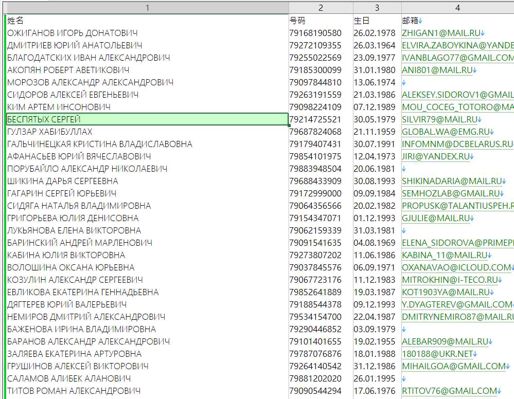This screenshot has height=399, width=514.
Task: Select column header 3
Action: tap(377, 7)
